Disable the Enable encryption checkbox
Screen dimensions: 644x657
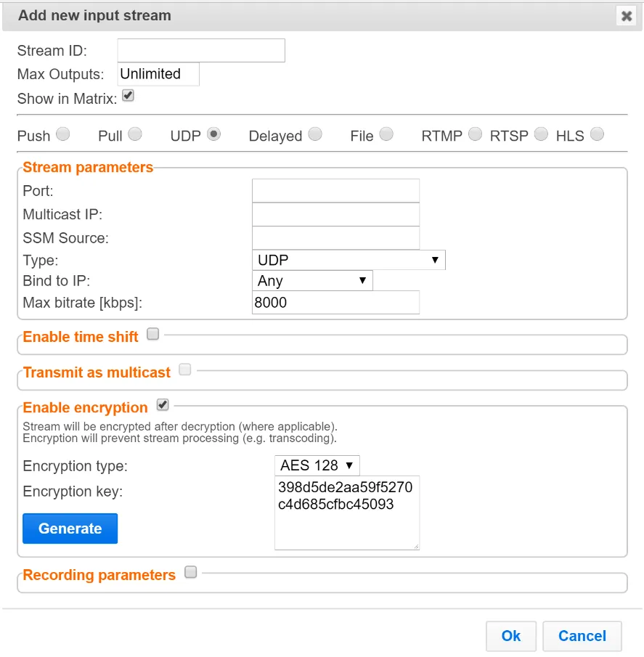click(x=163, y=405)
